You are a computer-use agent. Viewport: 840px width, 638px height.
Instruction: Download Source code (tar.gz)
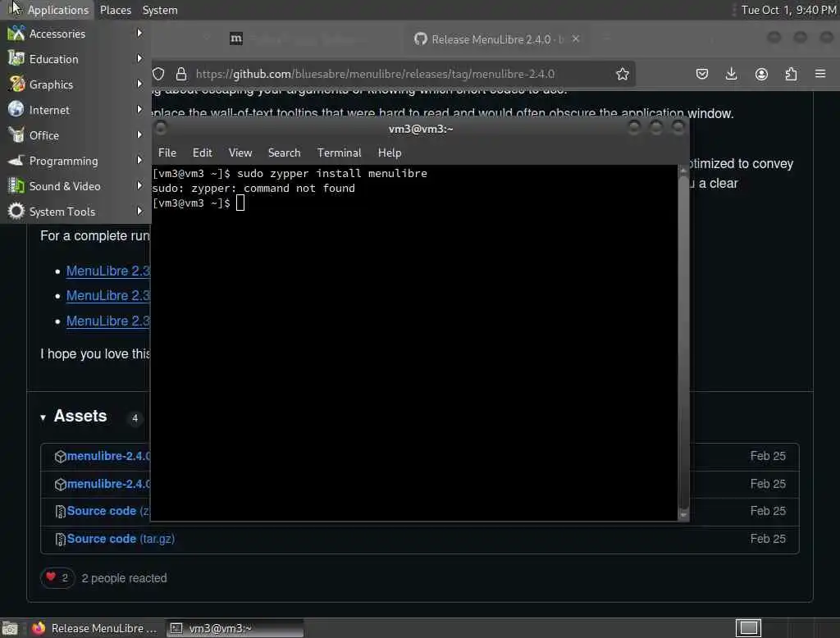[121, 538]
